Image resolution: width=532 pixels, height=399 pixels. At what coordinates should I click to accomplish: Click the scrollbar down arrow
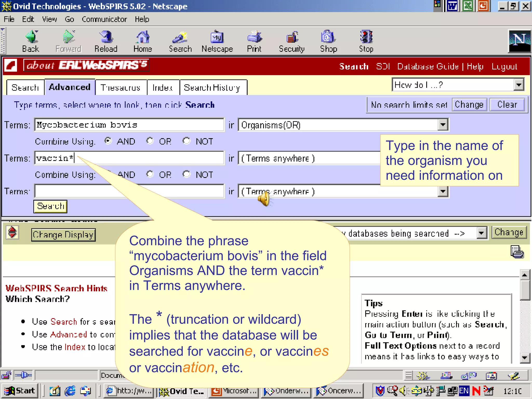click(525, 358)
